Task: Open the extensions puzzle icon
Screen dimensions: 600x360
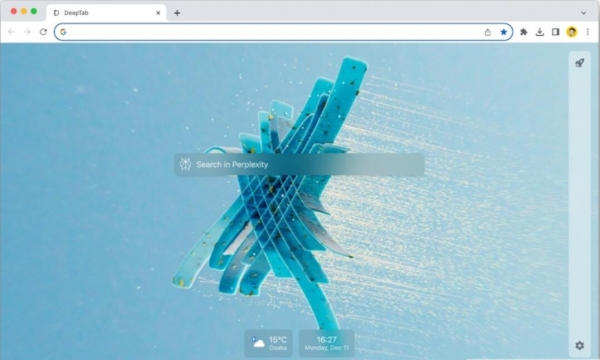Action: click(523, 32)
